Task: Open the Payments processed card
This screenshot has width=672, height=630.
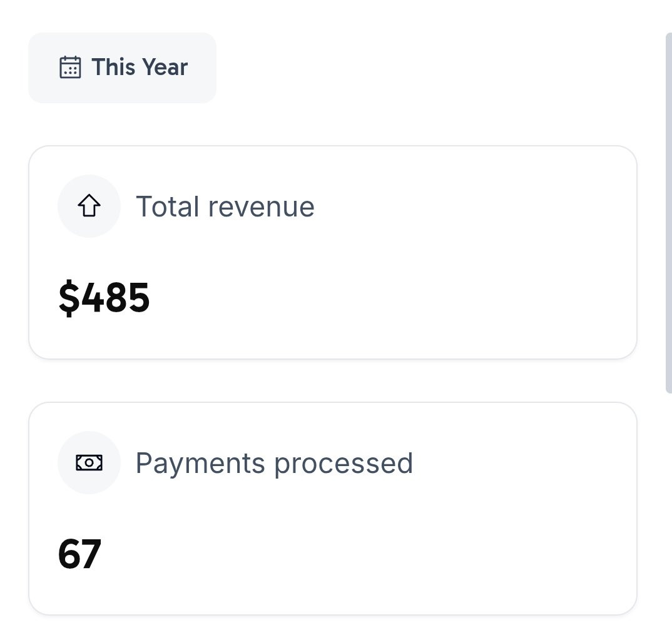Action: point(332,509)
